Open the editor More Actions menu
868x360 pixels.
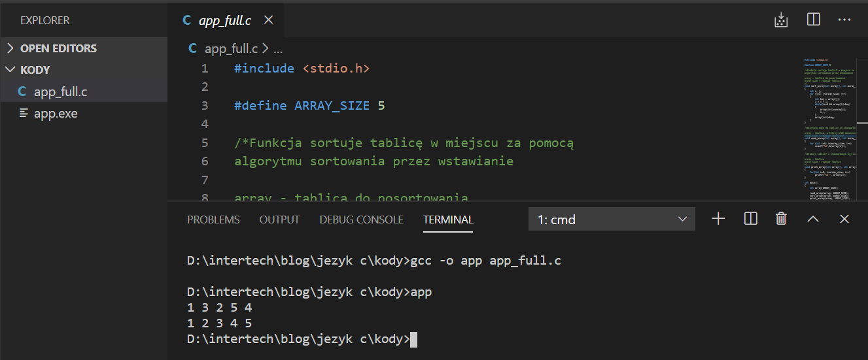pyautogui.click(x=844, y=20)
